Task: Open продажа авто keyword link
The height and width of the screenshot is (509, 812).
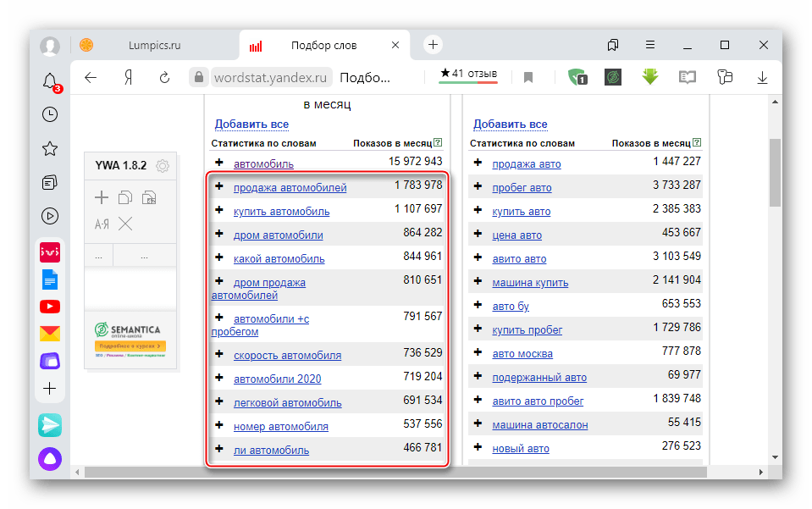Action: pos(526,164)
